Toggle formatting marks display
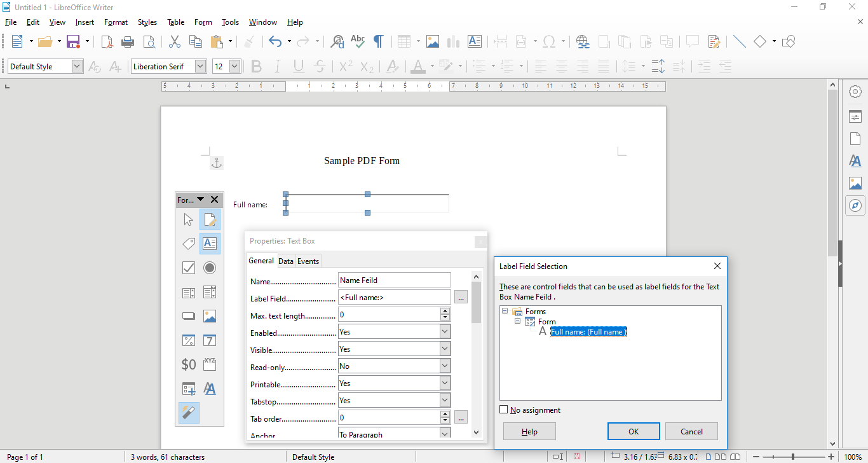The height and width of the screenshot is (463, 868). (x=378, y=41)
